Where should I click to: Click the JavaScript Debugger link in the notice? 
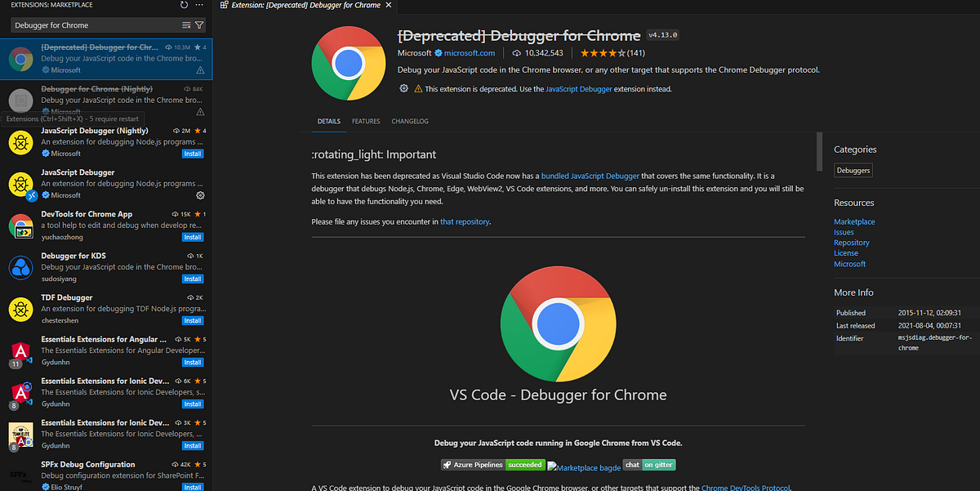click(579, 88)
